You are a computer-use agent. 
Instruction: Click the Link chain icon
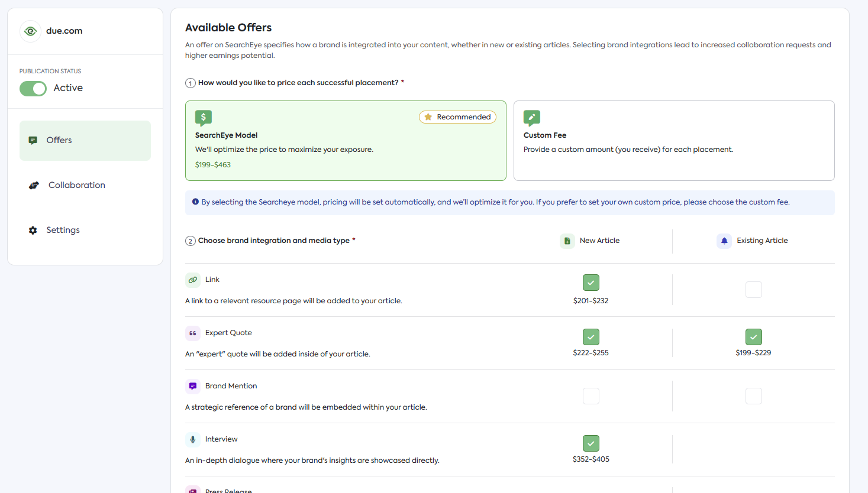tap(193, 280)
